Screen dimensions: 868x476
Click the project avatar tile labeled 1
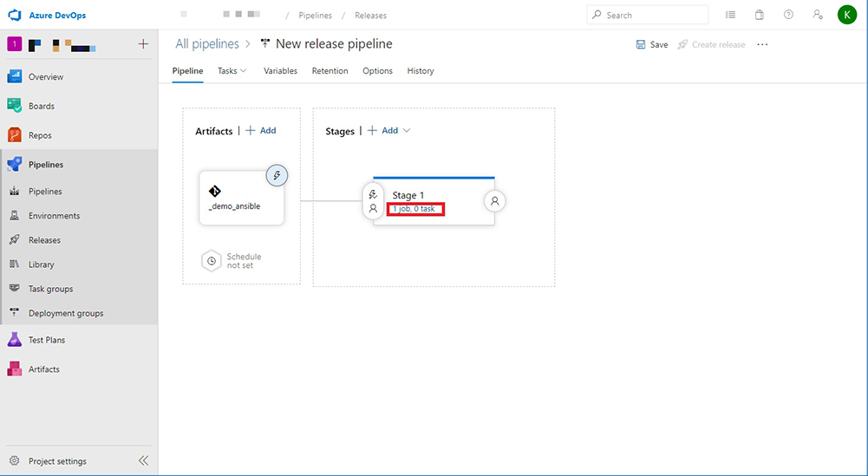(15, 43)
